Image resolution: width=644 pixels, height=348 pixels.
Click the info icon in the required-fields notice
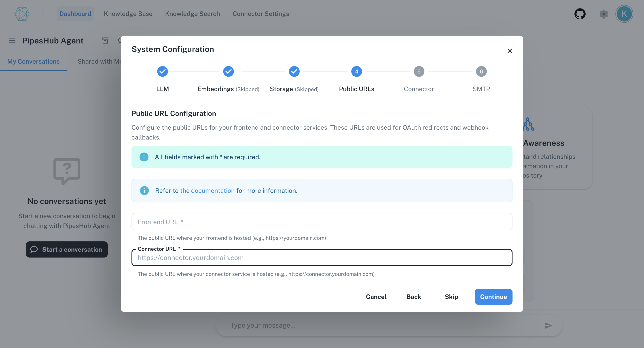coord(144,157)
